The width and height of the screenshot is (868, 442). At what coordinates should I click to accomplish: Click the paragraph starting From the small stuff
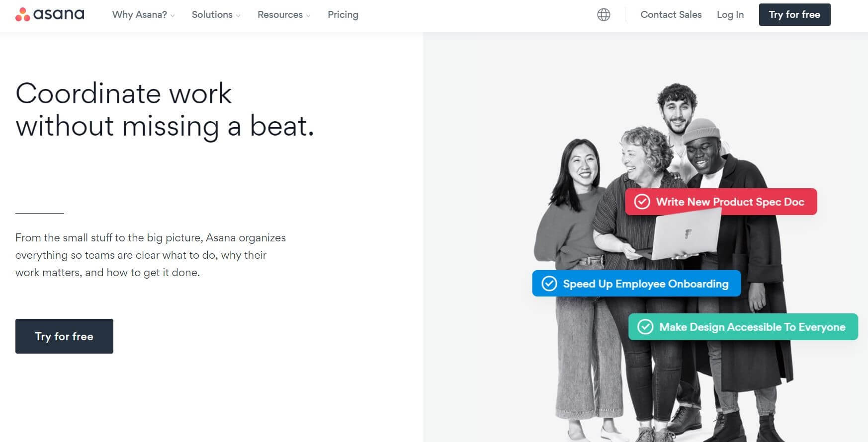coord(150,255)
